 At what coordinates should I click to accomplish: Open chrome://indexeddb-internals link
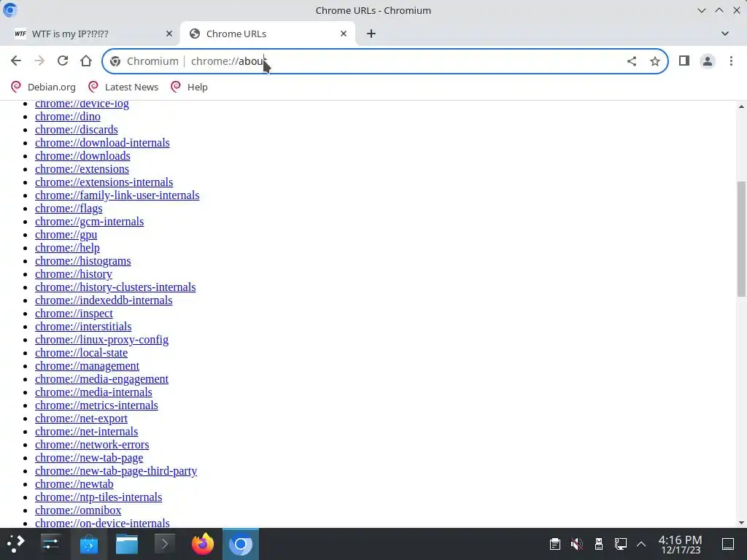point(104,300)
